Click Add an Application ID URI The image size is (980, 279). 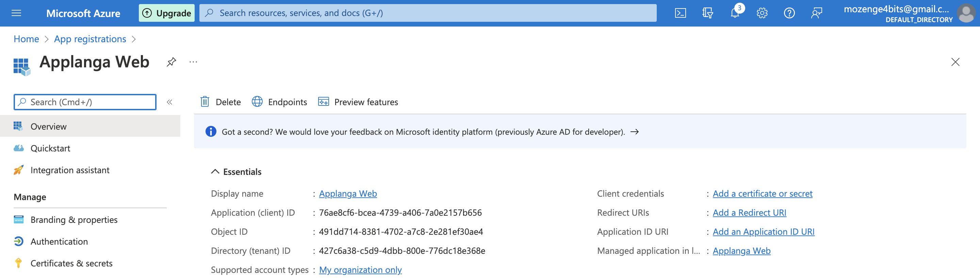tap(764, 232)
